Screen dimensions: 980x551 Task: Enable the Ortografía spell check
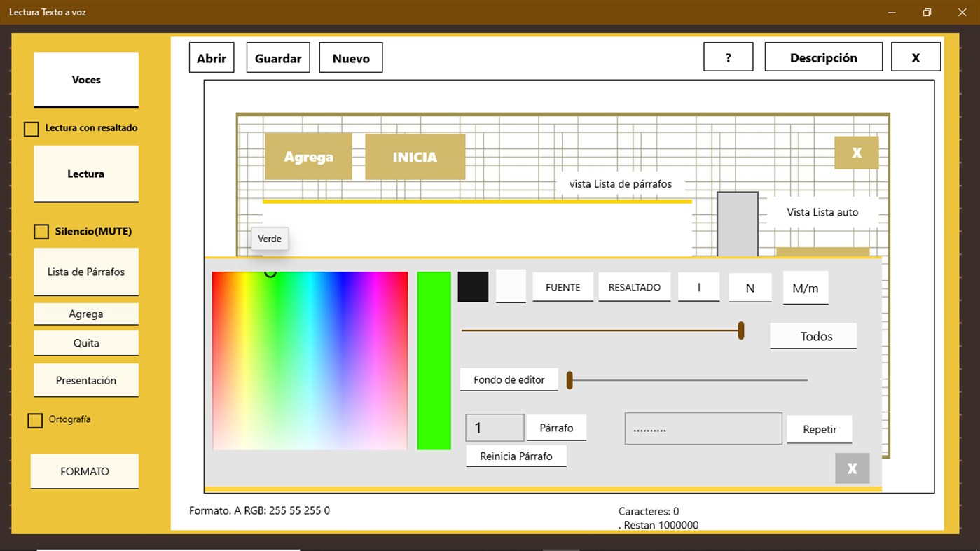[x=34, y=420]
